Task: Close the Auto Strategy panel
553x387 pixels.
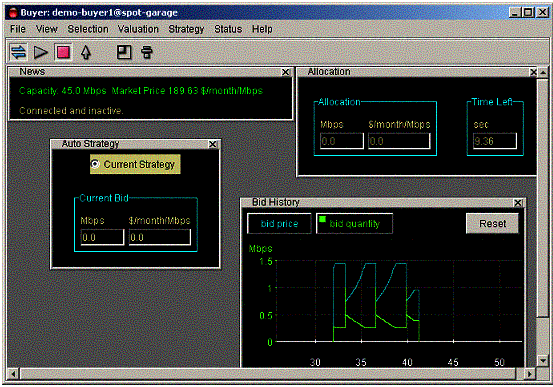Action: click(x=212, y=144)
